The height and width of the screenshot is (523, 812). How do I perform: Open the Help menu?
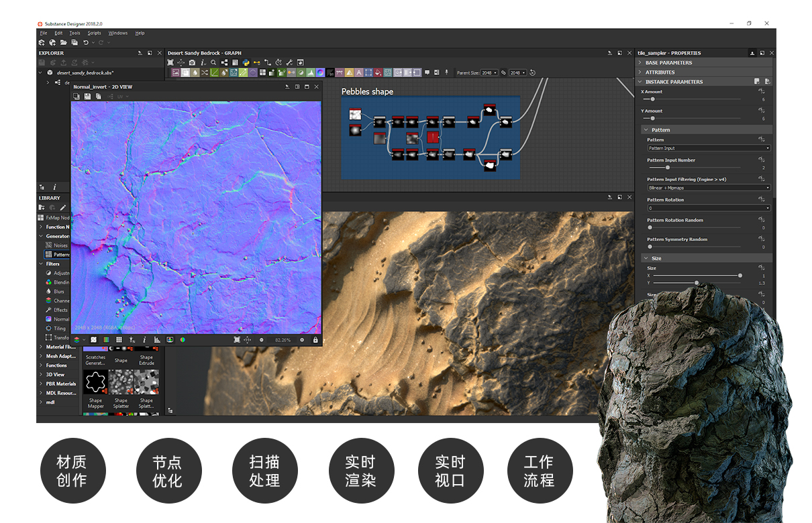point(140,33)
